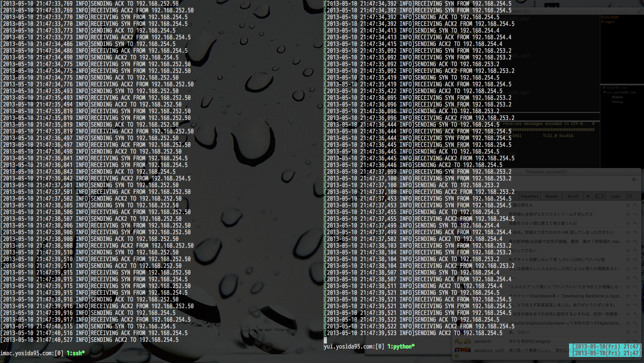Reply to the LinechartHighchartsRenderer tweet
The width and height of the screenshot is (644, 363).
635,323
